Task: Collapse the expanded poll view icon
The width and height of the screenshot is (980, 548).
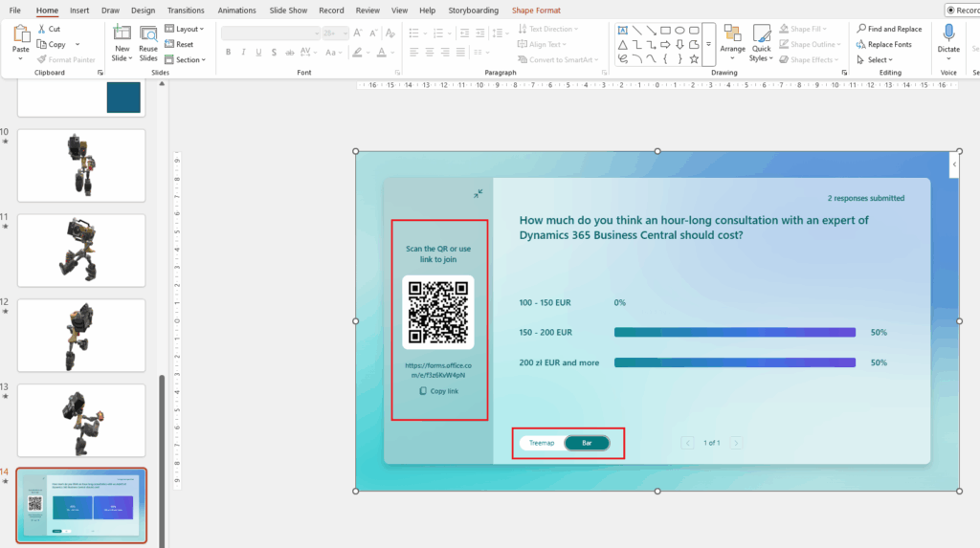Action: (478, 194)
